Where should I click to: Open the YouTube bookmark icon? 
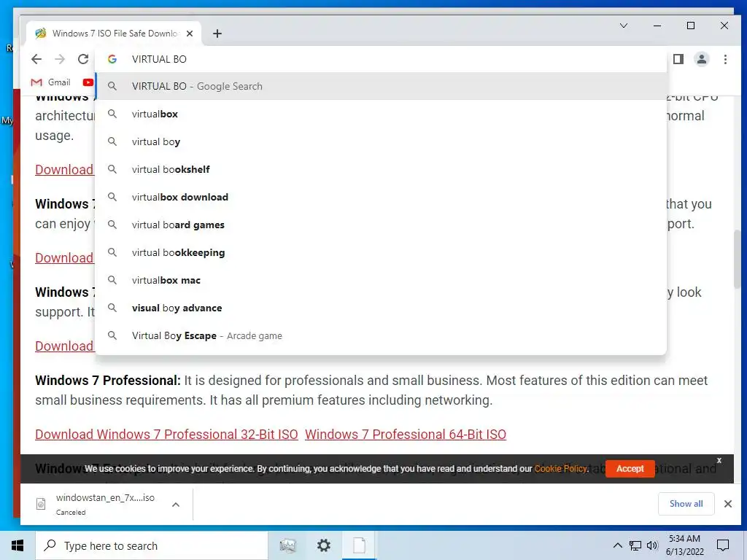coord(88,82)
